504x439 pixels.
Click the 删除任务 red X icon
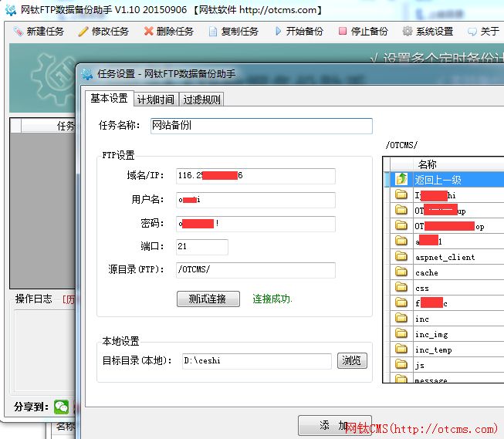[148, 31]
